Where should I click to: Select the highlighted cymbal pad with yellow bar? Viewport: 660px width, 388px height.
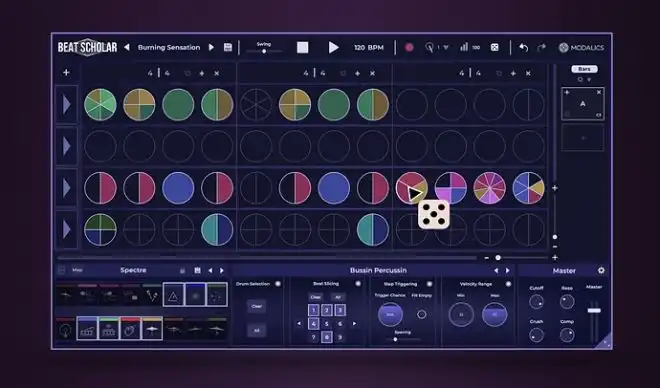coord(152,329)
